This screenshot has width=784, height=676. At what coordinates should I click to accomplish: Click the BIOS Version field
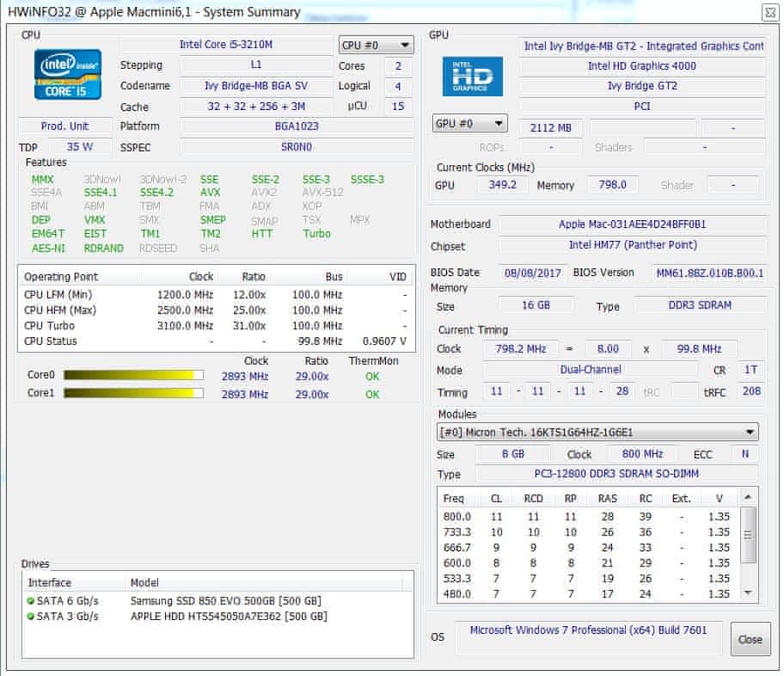(711, 273)
